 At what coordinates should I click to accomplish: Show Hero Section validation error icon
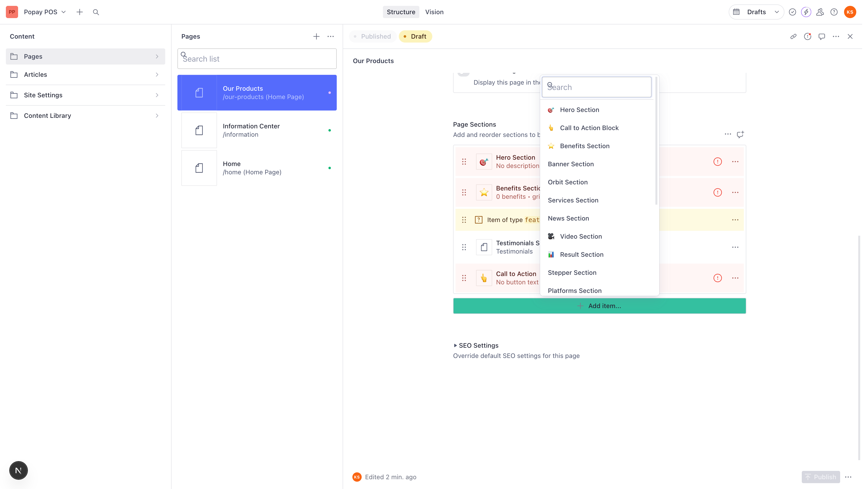717,162
